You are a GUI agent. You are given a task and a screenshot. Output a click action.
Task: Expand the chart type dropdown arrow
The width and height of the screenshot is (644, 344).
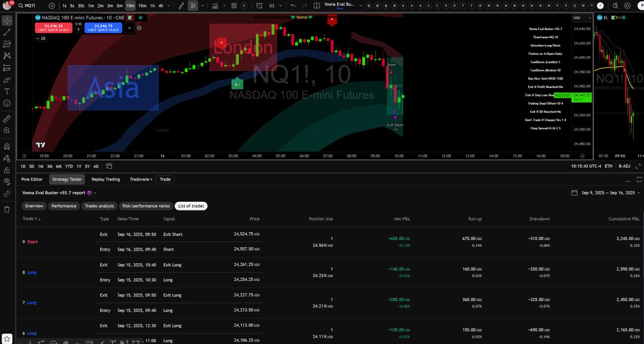click(x=201, y=5)
